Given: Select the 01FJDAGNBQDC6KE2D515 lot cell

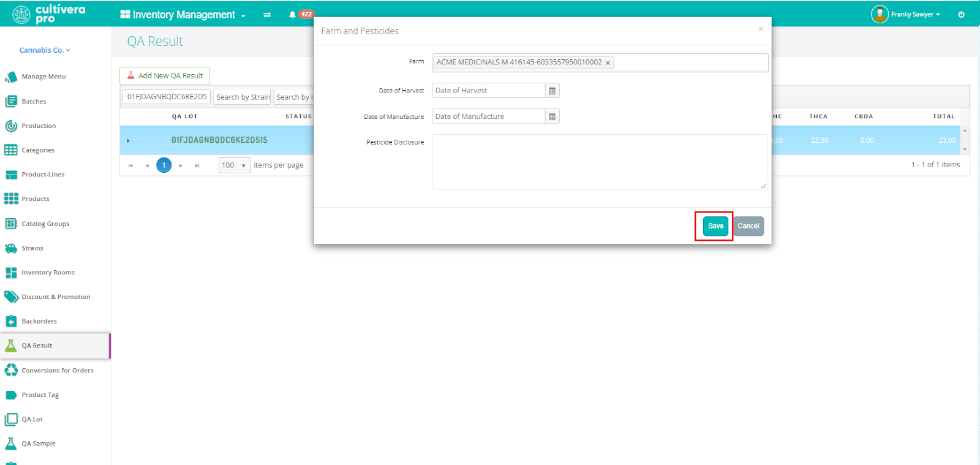Looking at the screenshot, I should [x=219, y=140].
